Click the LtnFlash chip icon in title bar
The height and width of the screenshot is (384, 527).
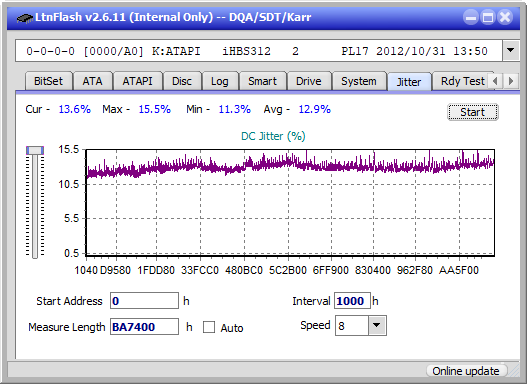tap(25, 17)
